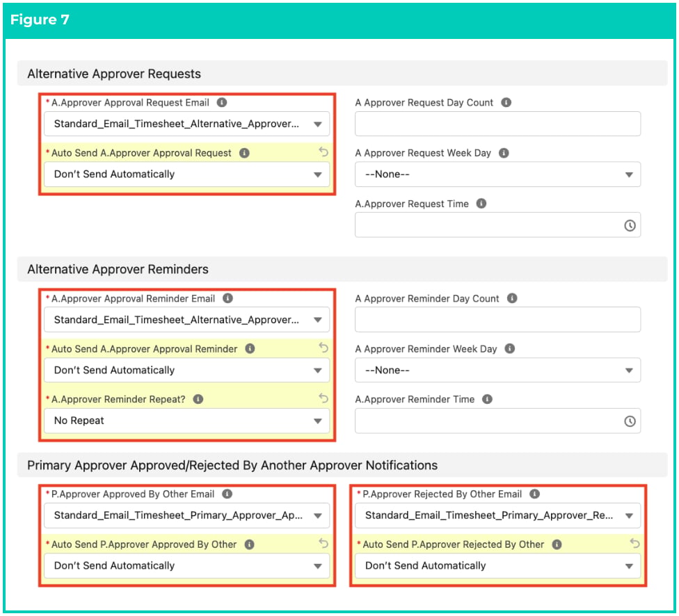
Task: Click the Figure 7 title text
Action: pos(40,19)
